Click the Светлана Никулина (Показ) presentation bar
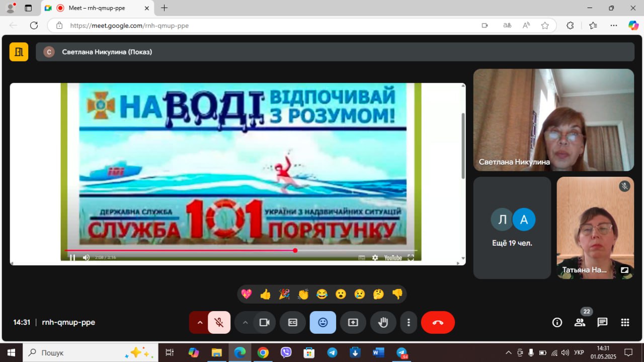Viewport: 644px width, 362px height. (x=335, y=52)
